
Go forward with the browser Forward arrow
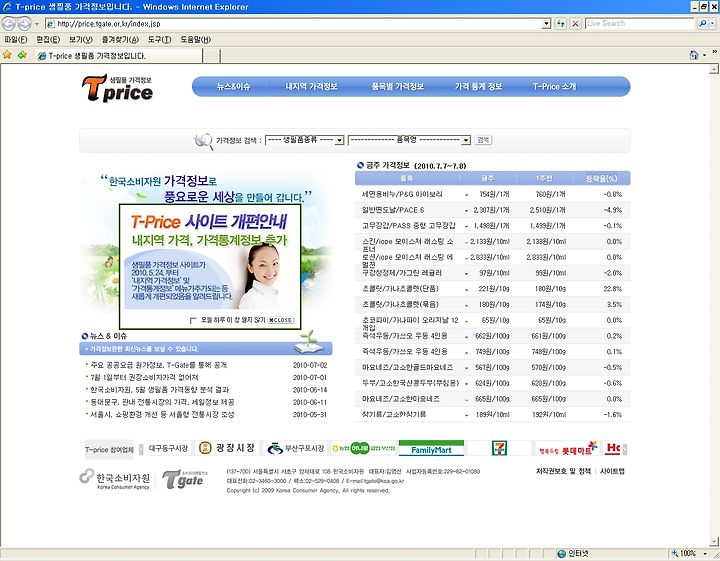(x=25, y=23)
